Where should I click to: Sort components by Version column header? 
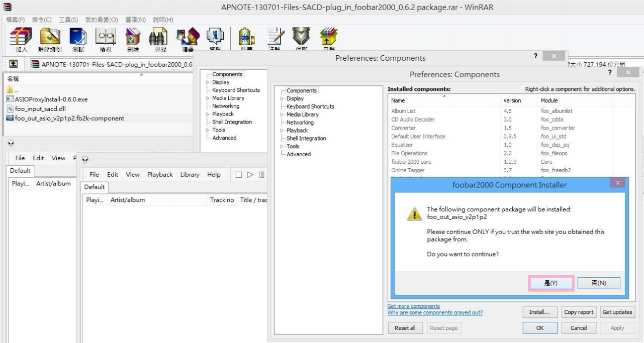click(518, 100)
